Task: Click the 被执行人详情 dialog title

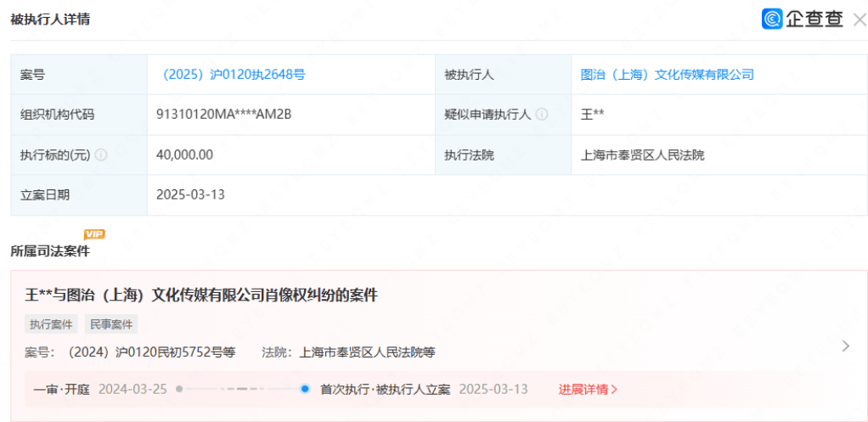Action: 50,20
